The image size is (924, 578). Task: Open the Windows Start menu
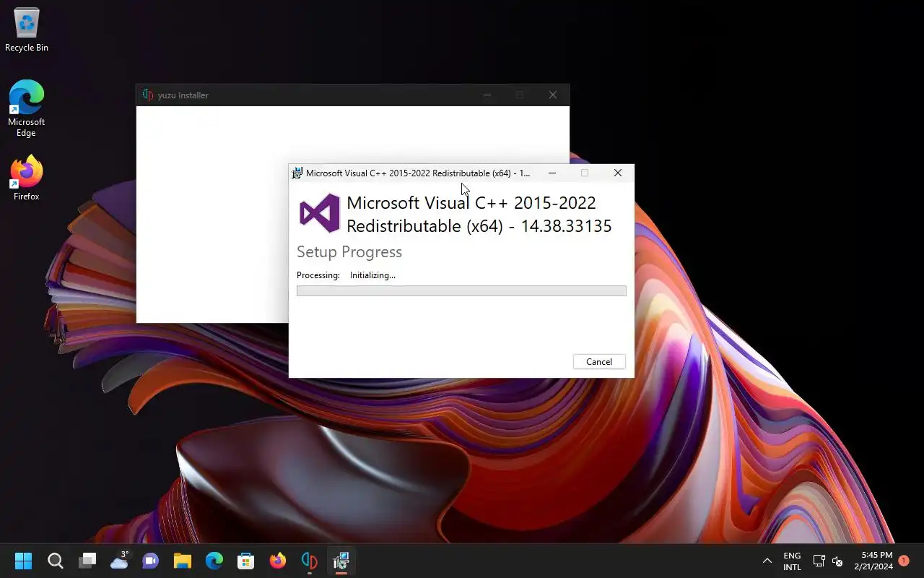(x=24, y=561)
